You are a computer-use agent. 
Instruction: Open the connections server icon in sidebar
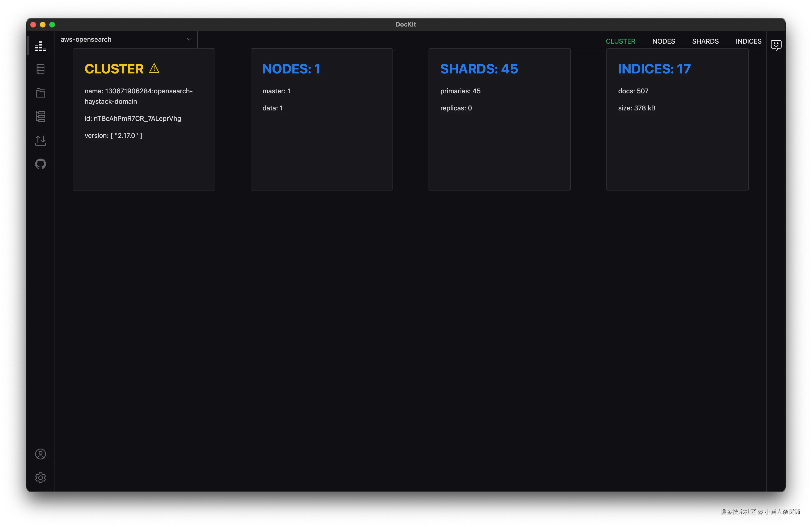[40, 69]
